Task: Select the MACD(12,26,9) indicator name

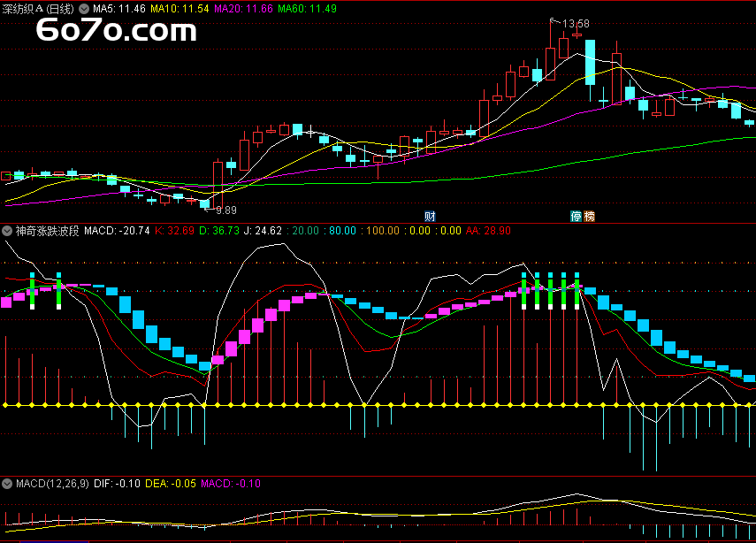Action: 52,484
